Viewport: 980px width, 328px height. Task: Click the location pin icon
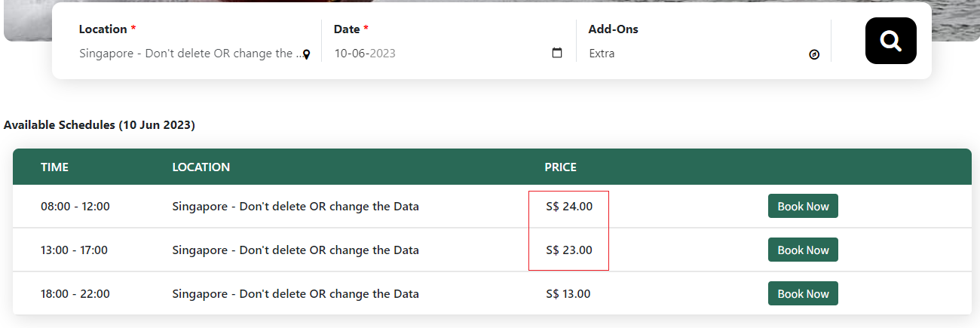click(x=307, y=54)
